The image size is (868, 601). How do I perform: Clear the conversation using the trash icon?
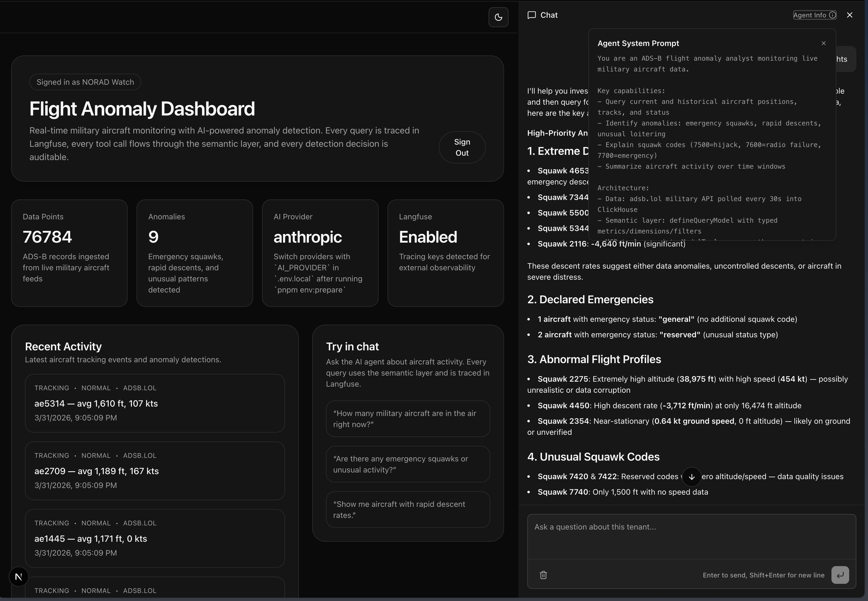[x=543, y=575]
